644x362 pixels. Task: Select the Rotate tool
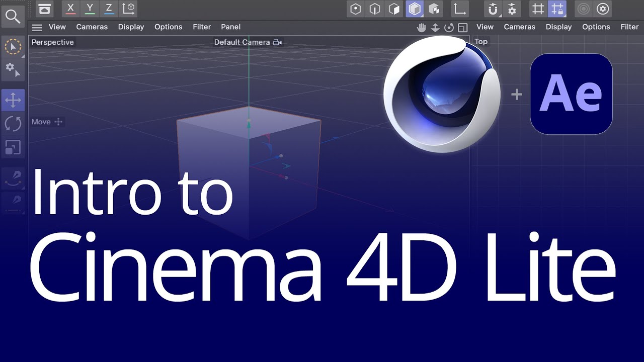(x=13, y=124)
